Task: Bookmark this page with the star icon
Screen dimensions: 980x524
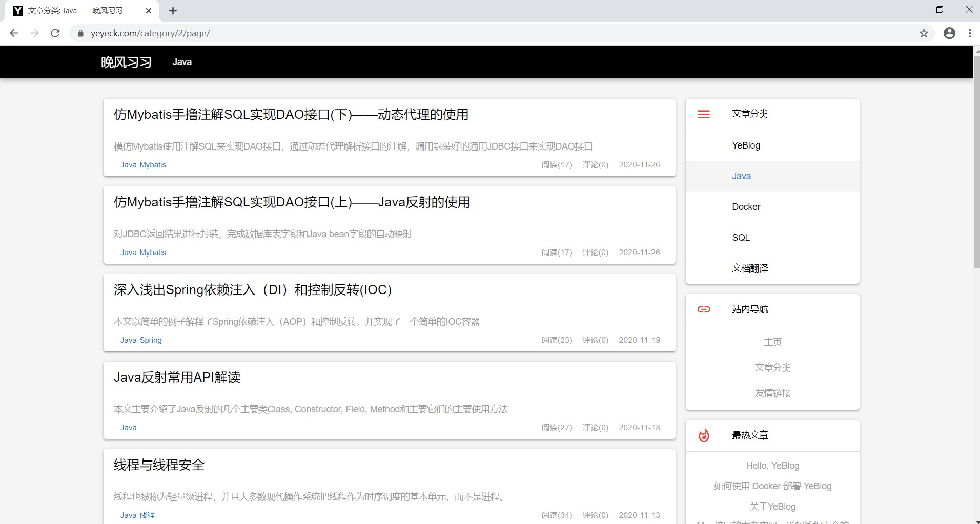Action: [924, 33]
